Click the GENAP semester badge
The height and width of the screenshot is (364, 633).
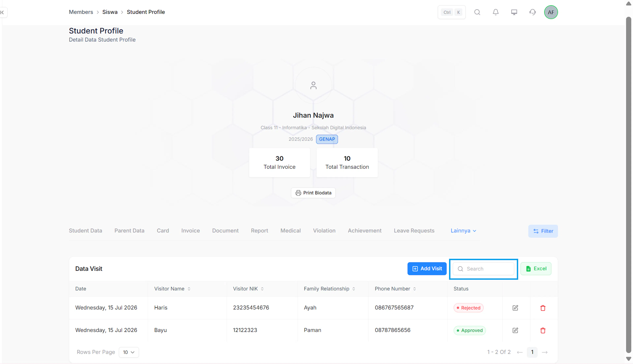327,139
